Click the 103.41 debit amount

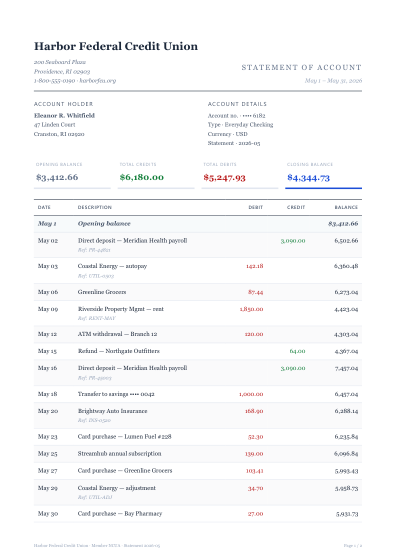(255, 471)
